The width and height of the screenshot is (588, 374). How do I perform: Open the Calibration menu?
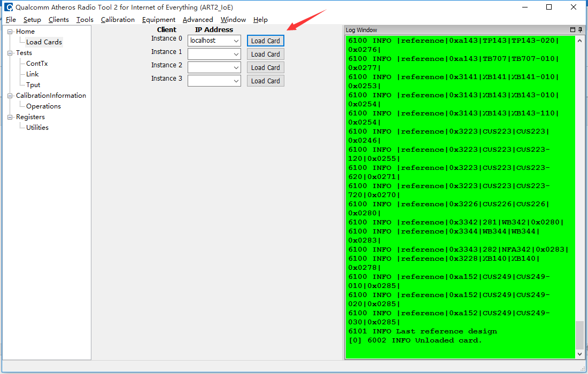point(118,19)
